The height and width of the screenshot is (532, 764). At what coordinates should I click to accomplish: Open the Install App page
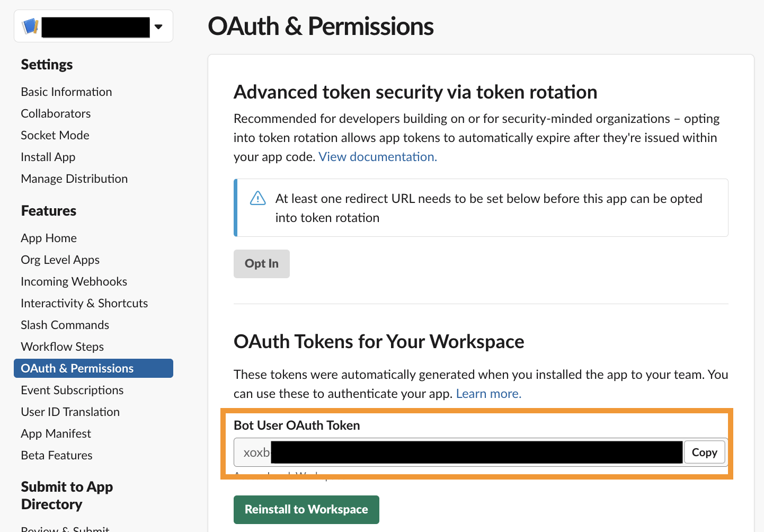(x=48, y=157)
